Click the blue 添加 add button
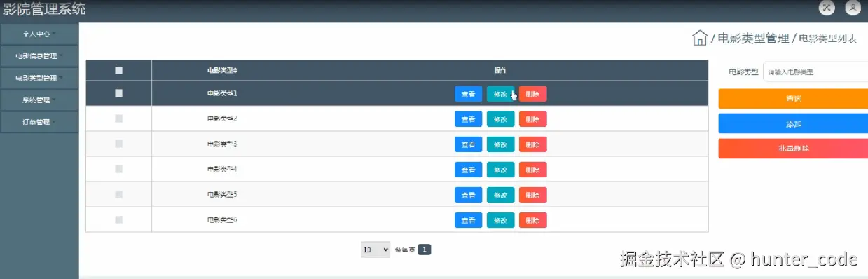 tap(793, 123)
